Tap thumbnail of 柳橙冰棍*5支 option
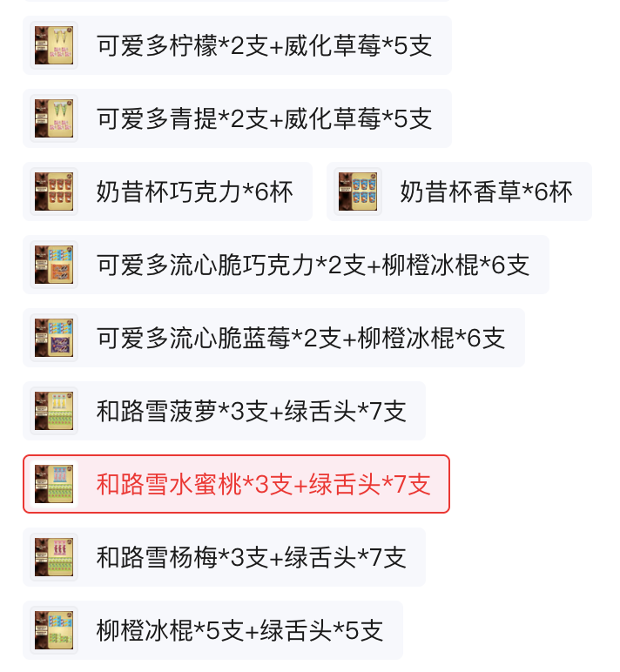 click(54, 630)
